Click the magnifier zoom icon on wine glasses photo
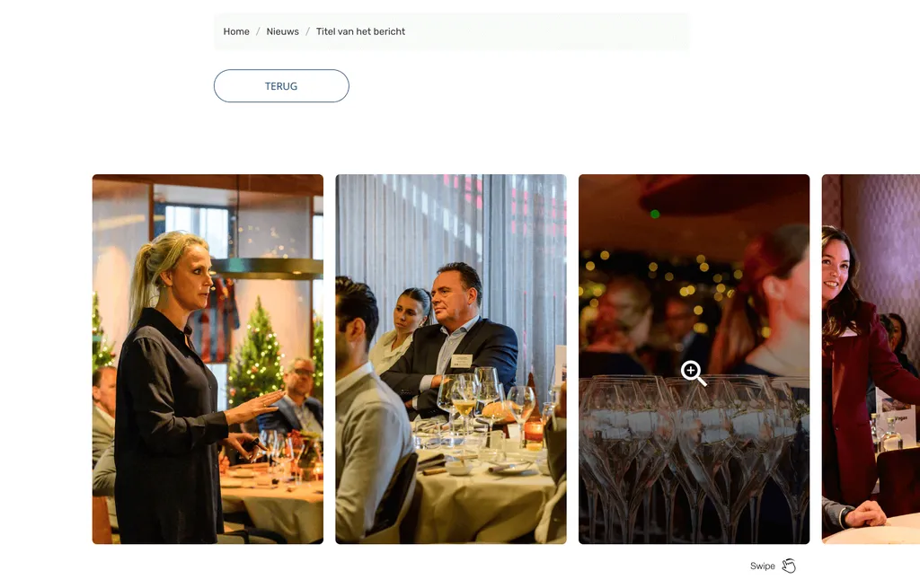The image size is (920, 588). (x=694, y=373)
